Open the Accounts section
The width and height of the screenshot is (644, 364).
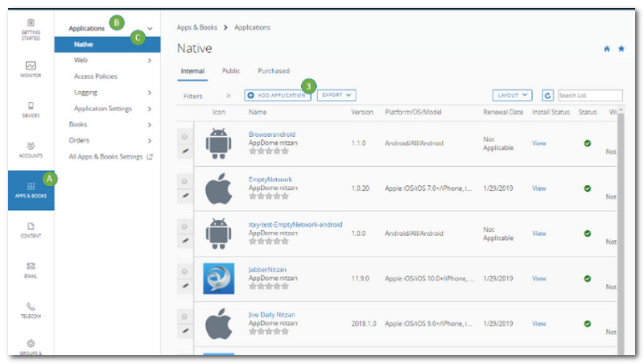tap(31, 150)
